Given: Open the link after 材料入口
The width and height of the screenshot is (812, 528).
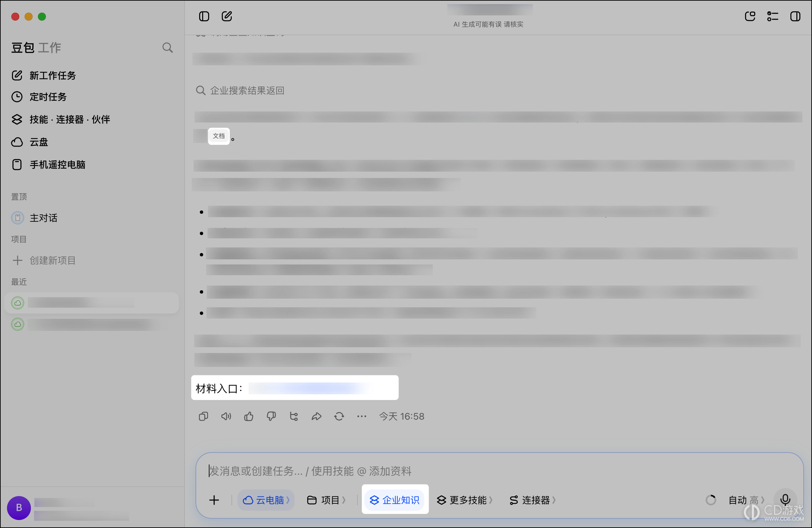Looking at the screenshot, I should pos(309,388).
